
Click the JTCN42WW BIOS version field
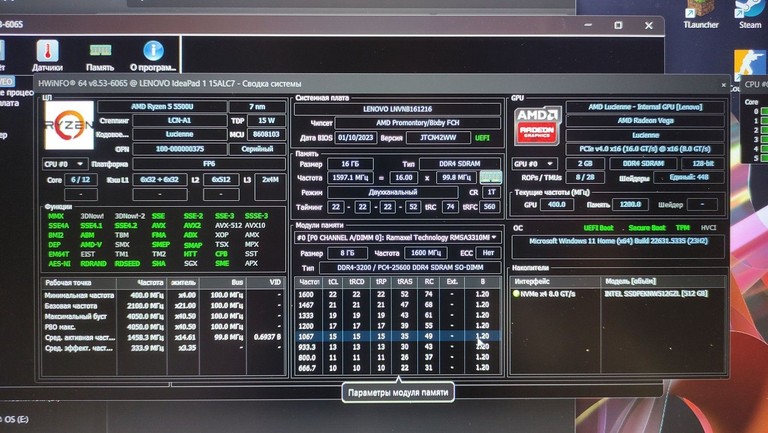438,138
